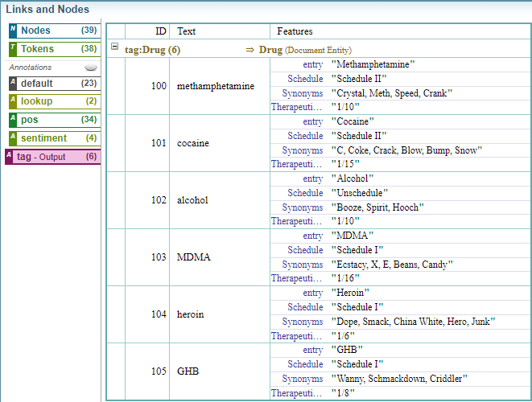Click the Nodes N icon badge
532x402 pixels.
tap(13, 31)
